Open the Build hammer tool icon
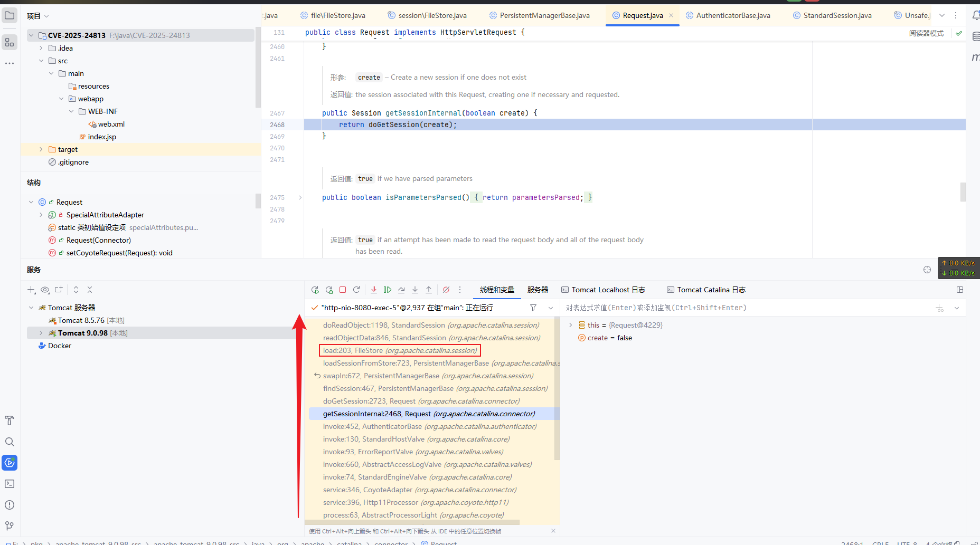The image size is (980, 545). point(10,420)
